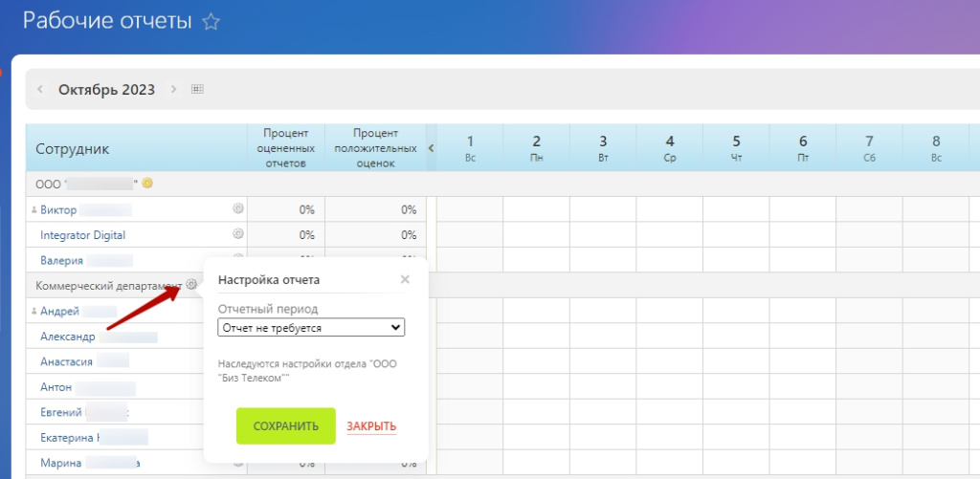Click the Сотрудник column header
This screenshot has height=479, width=980.
pos(73,149)
